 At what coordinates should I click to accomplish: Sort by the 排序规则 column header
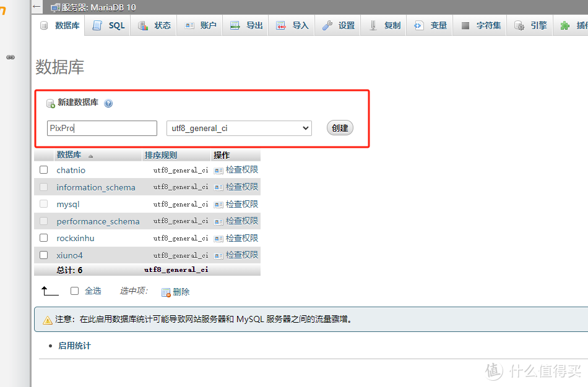[161, 155]
